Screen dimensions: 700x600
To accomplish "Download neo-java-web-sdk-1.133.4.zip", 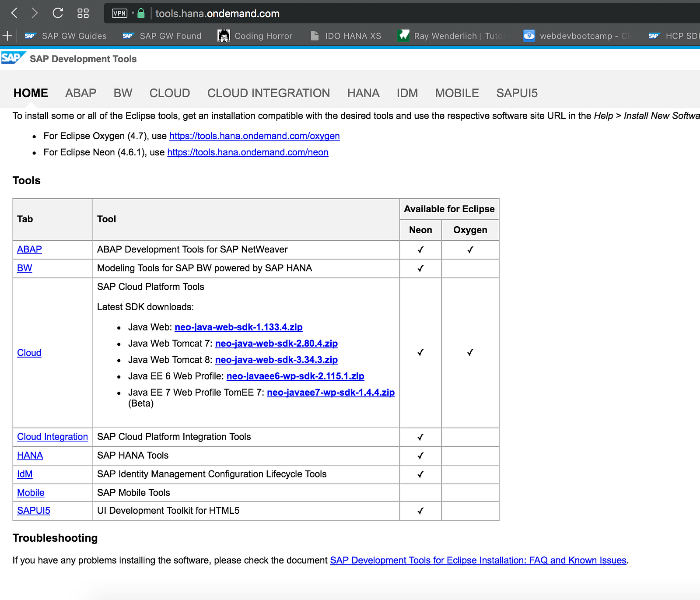I will click(238, 327).
